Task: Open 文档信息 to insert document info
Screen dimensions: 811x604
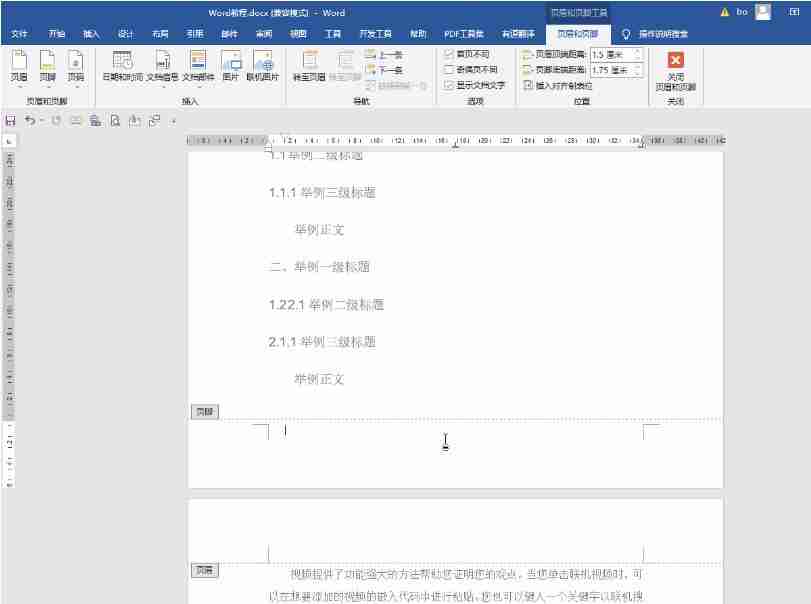Action: click(x=161, y=68)
